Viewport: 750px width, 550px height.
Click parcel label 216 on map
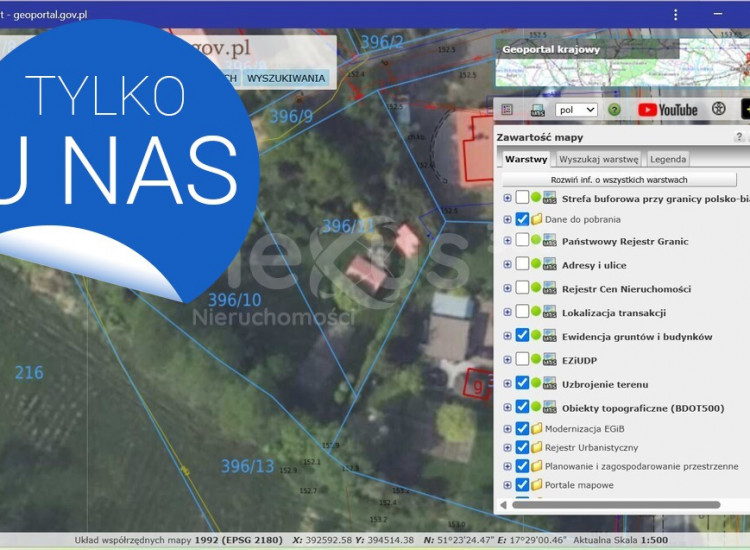coord(29,373)
